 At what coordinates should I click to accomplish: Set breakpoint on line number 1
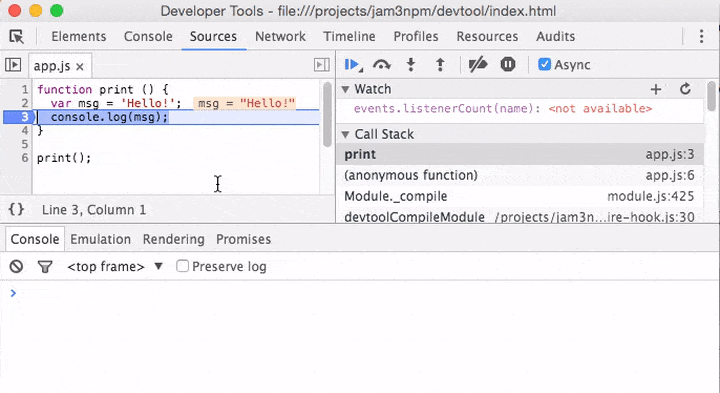click(24, 90)
